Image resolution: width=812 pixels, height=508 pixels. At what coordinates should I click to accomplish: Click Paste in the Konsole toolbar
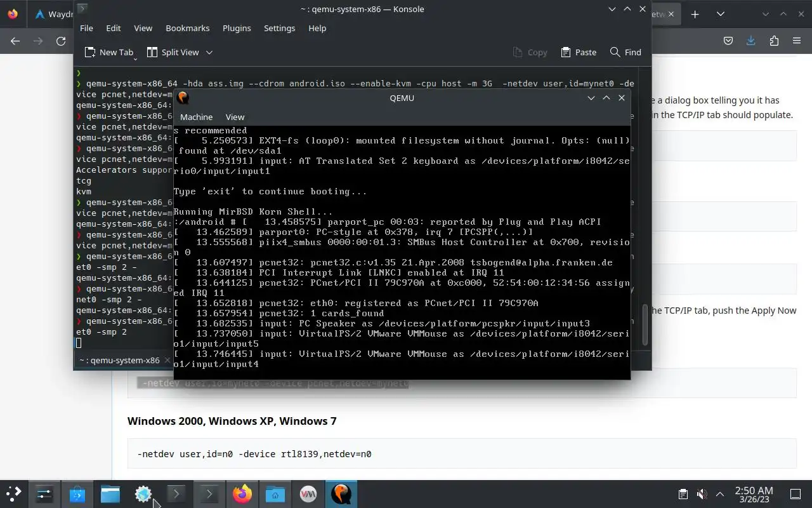pyautogui.click(x=579, y=52)
